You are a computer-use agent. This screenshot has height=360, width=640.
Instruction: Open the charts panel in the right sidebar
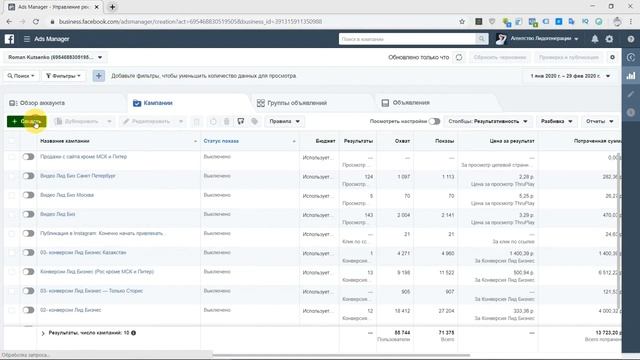(631, 76)
